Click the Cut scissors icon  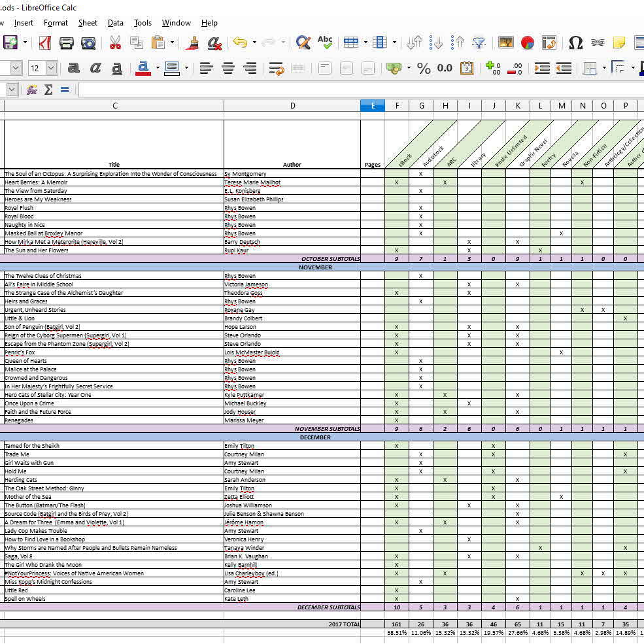[115, 43]
